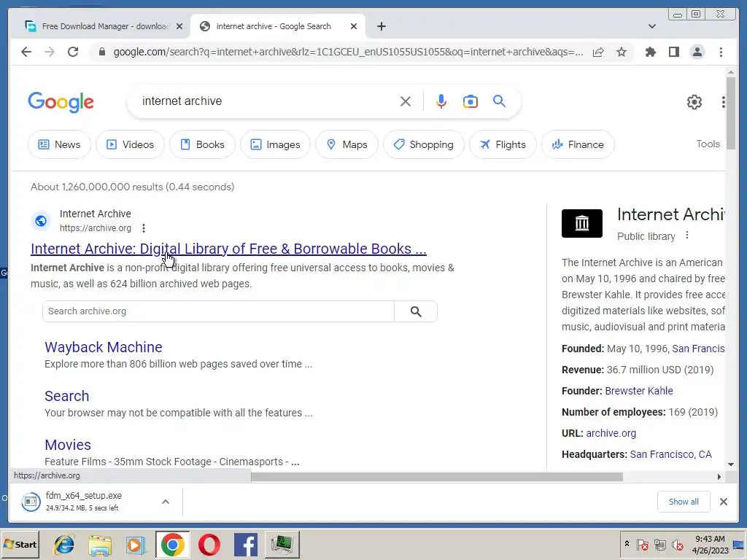
Task: Filter results by News
Action: (59, 144)
